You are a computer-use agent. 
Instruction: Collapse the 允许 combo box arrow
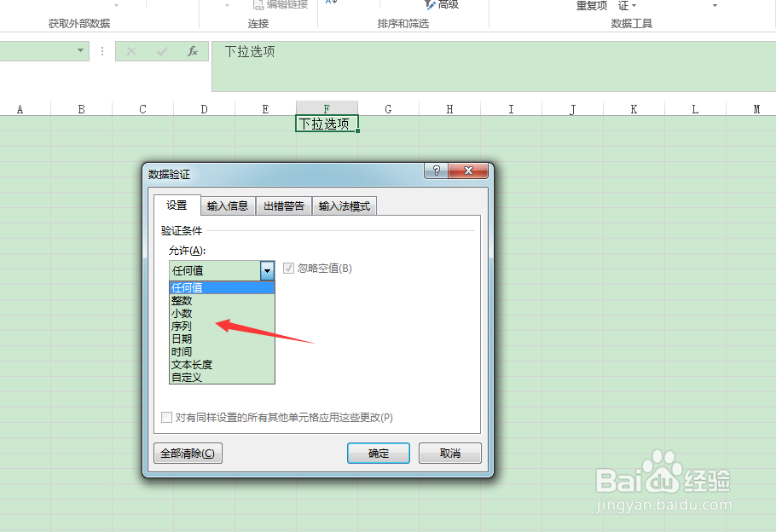267,271
